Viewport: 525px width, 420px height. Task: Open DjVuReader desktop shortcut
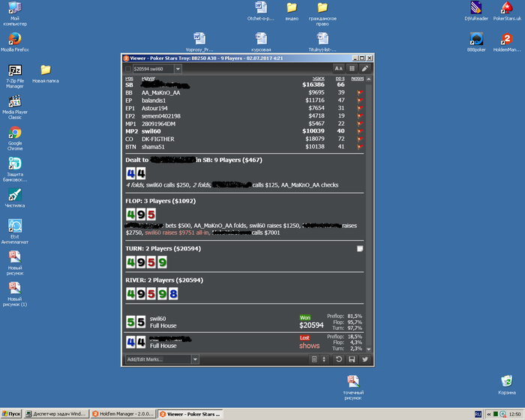(x=476, y=10)
